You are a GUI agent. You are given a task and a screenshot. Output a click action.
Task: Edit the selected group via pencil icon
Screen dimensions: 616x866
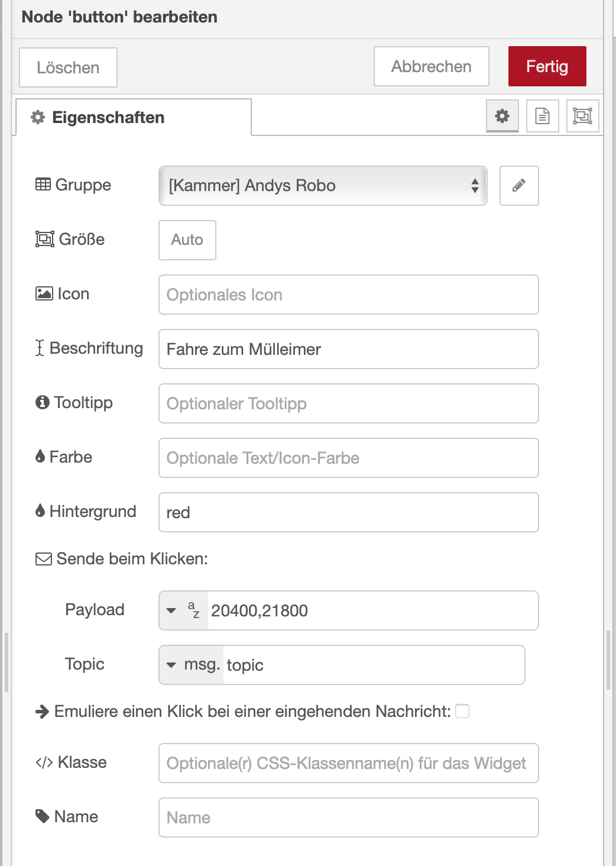(x=518, y=186)
